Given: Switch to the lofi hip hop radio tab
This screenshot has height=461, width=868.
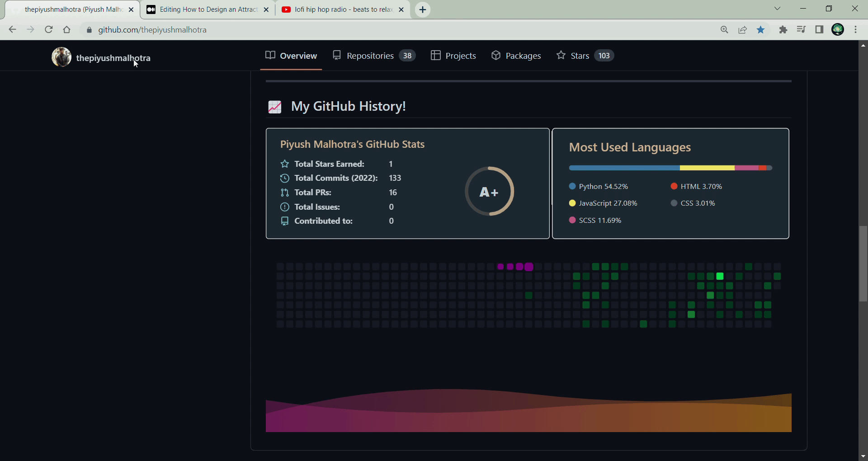Looking at the screenshot, I should coord(343,9).
